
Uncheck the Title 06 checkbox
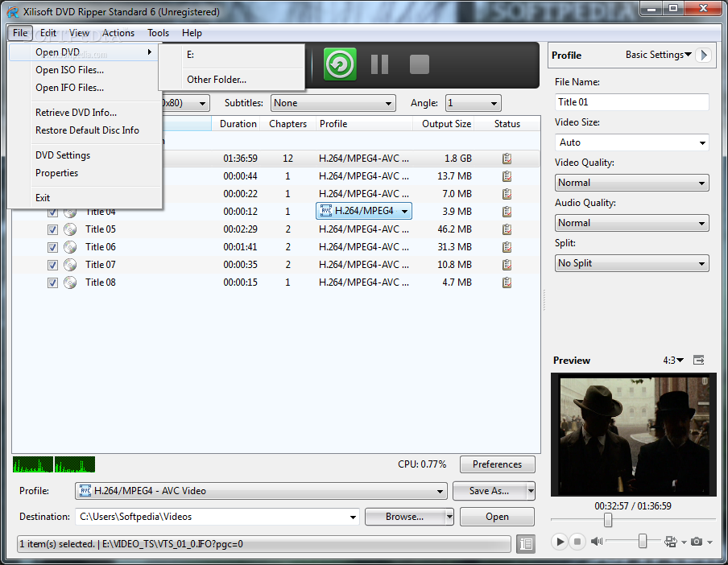pos(52,247)
